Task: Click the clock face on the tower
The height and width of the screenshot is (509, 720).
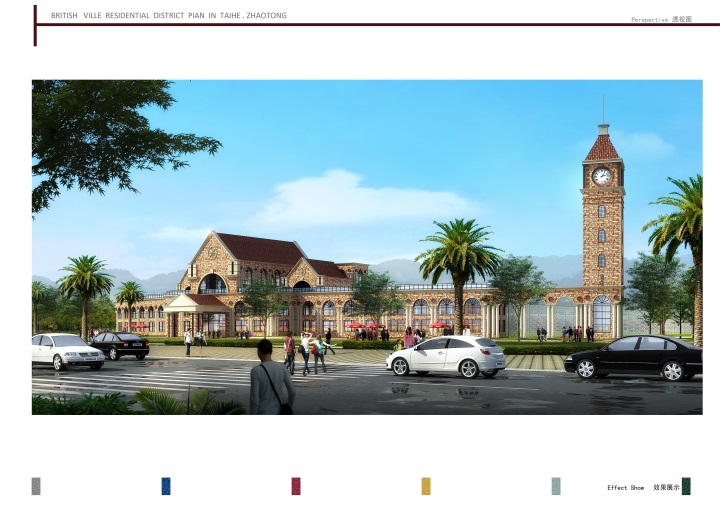Action: [602, 176]
